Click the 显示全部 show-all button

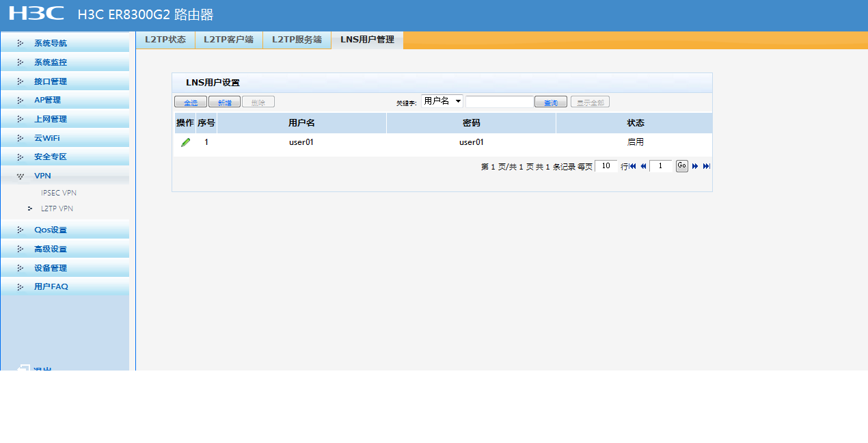click(590, 102)
